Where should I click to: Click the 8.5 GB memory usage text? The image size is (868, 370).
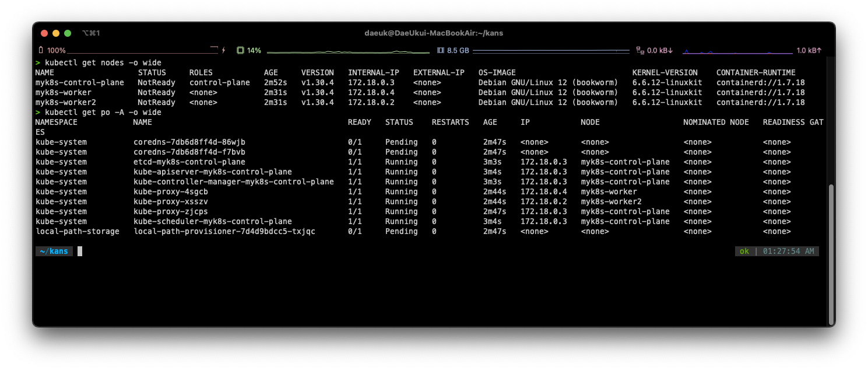click(x=458, y=51)
